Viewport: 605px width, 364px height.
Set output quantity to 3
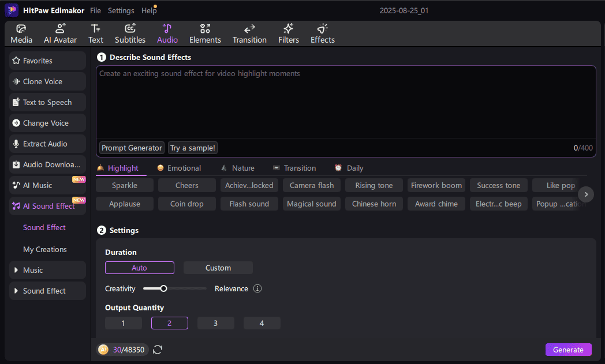[x=216, y=323]
